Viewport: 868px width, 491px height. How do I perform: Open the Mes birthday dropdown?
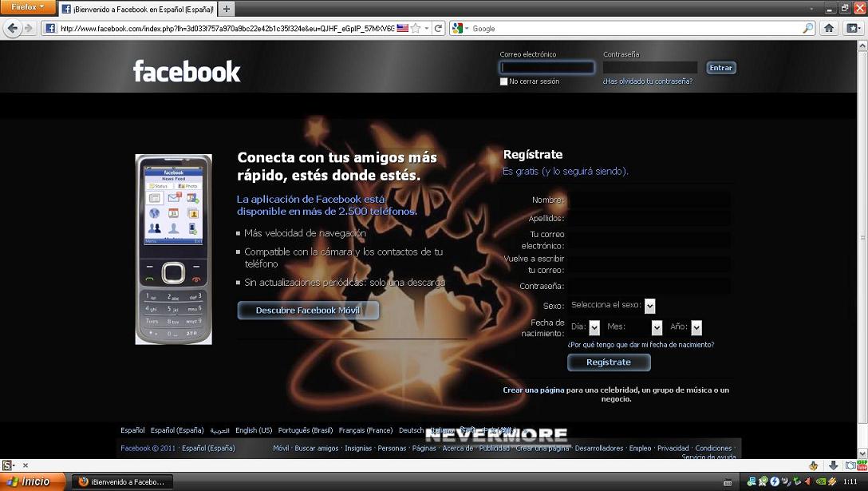[633, 327]
